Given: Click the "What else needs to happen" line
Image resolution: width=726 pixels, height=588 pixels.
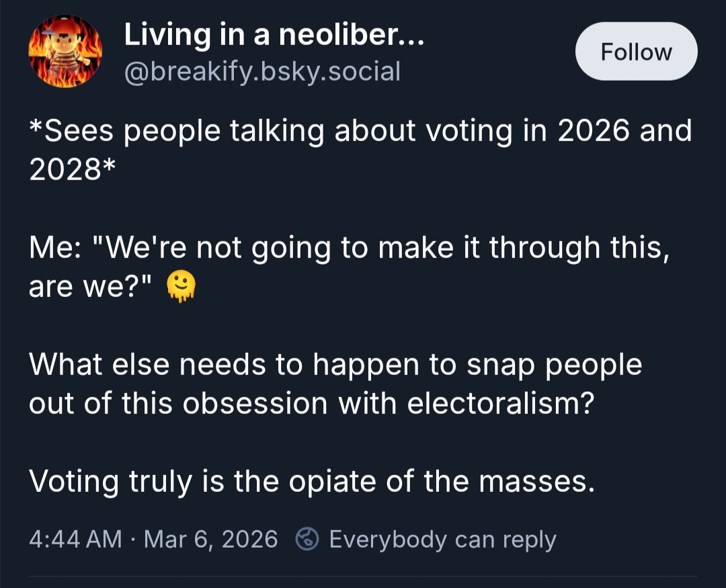Looking at the screenshot, I should point(335,365).
